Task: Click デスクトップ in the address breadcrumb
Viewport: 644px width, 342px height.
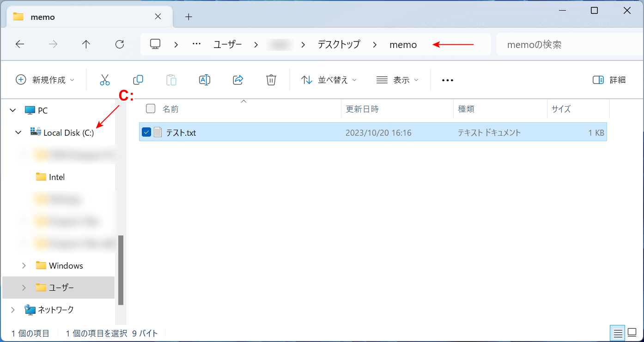Action: click(339, 45)
